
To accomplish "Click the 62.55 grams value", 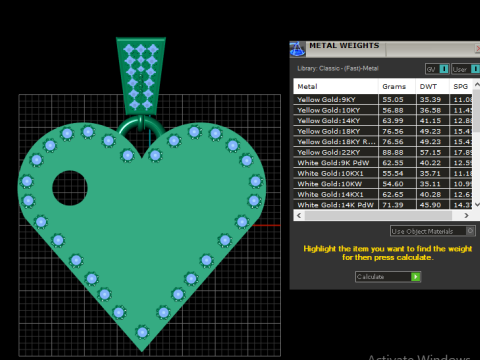I will (393, 163).
